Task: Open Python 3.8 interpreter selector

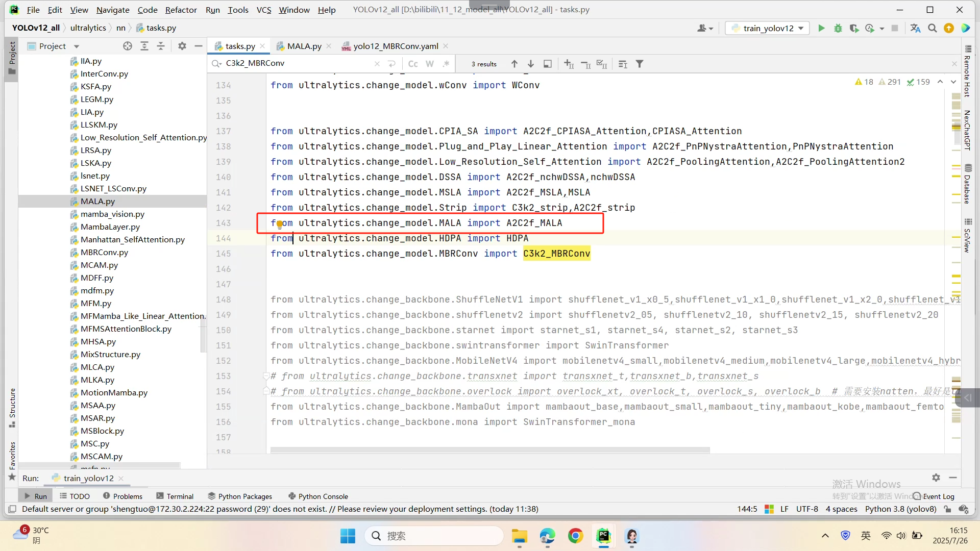Action: [900, 509]
